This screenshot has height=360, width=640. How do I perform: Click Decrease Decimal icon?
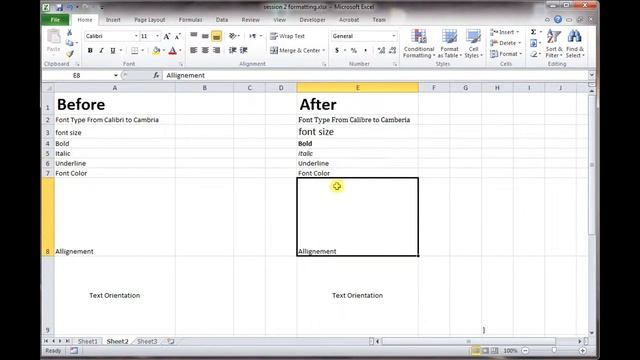coord(393,50)
